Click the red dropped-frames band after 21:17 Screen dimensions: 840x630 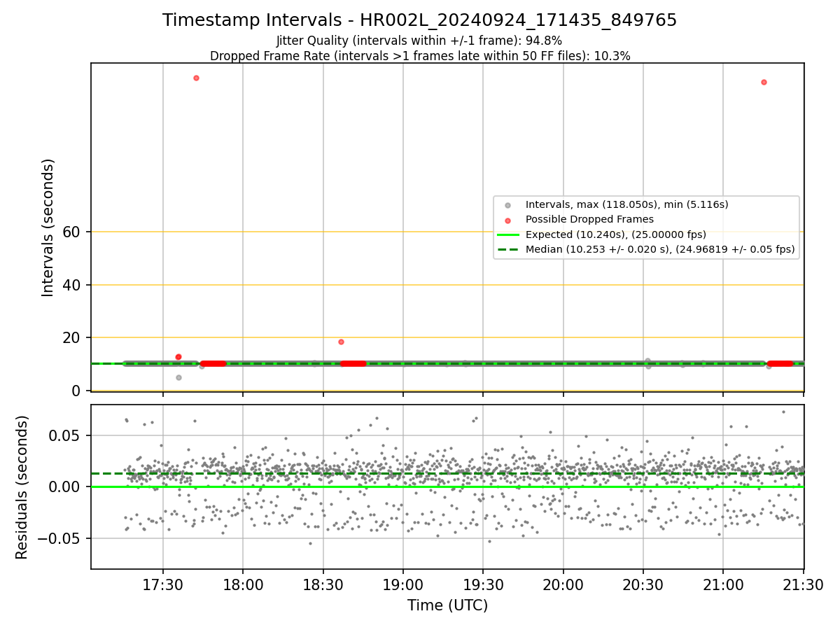click(780, 363)
